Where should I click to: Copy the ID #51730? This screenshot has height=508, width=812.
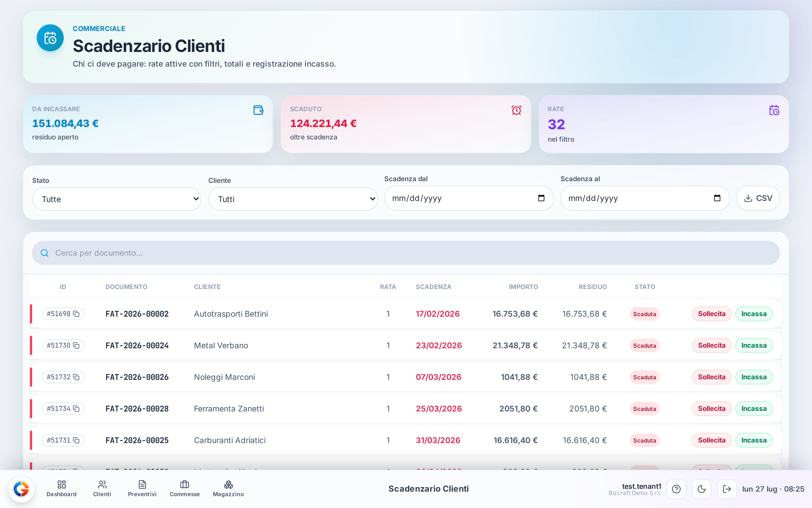pos(76,345)
